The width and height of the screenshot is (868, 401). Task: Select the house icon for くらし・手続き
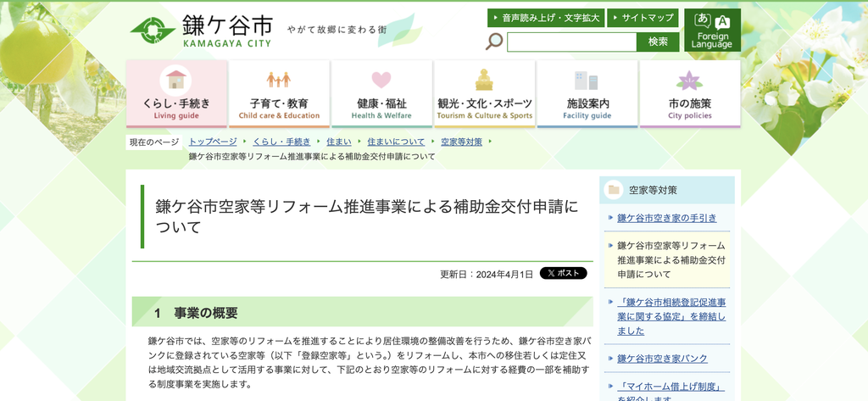tap(175, 81)
